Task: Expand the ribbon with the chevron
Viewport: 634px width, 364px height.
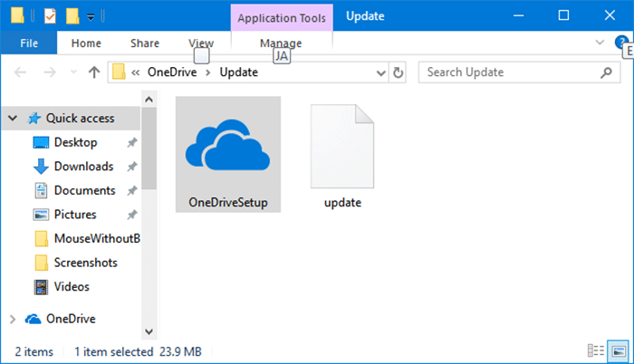Action: pyautogui.click(x=600, y=42)
